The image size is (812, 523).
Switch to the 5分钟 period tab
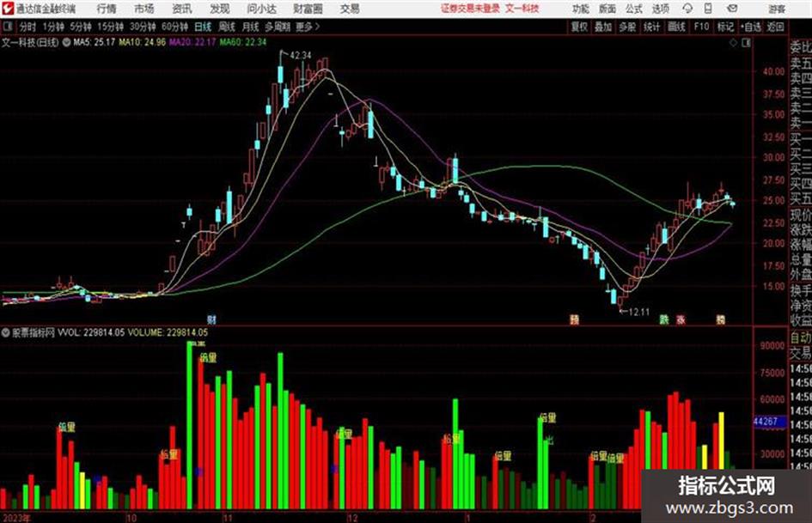[x=81, y=27]
